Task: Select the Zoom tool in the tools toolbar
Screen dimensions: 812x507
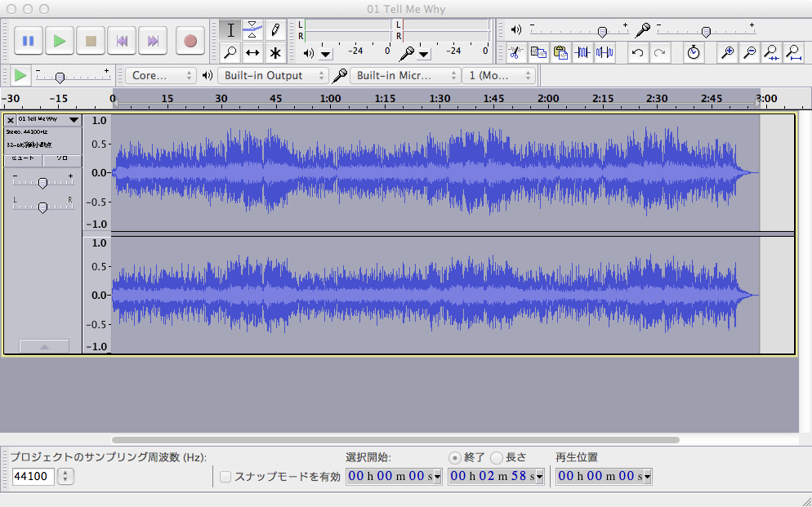Action: (x=231, y=52)
